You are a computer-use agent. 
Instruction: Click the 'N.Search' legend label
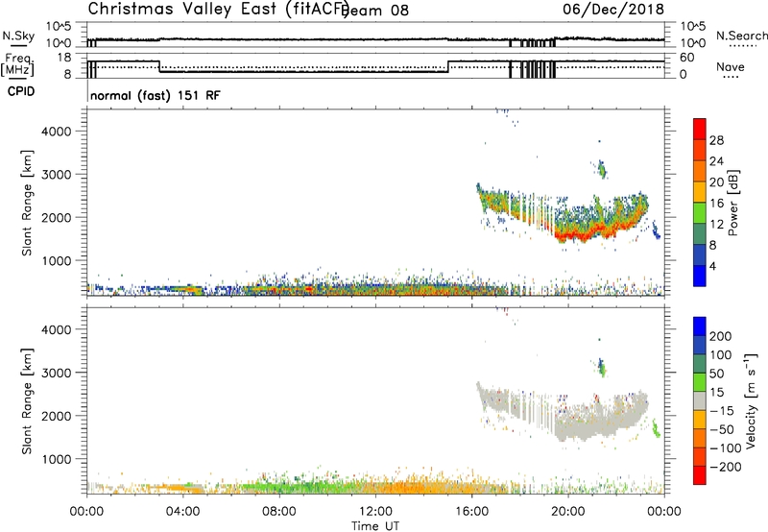coord(741,36)
